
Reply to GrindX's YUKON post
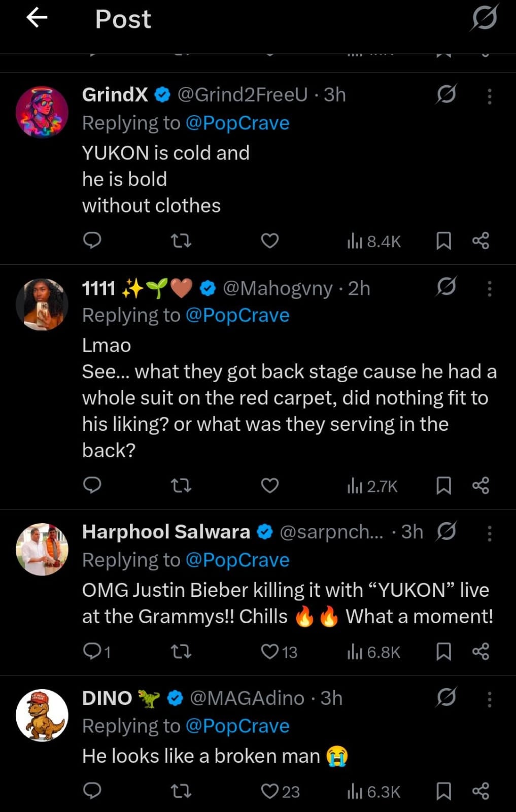point(92,240)
